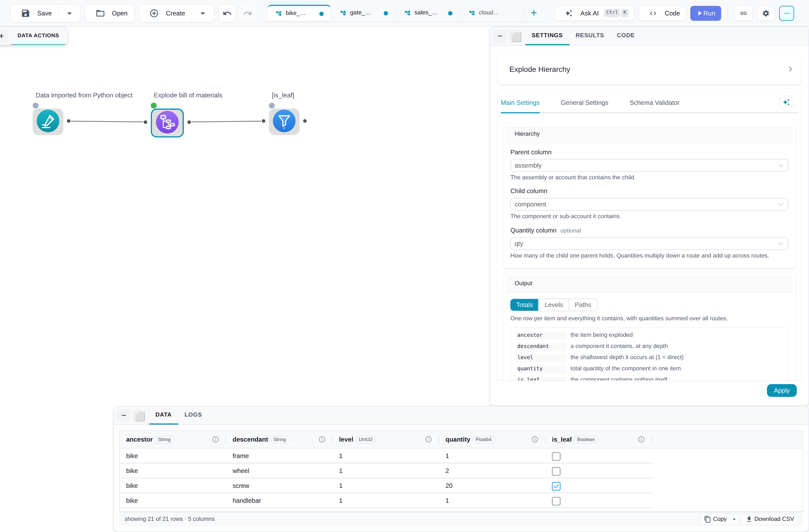Click the redo arrow icon
The width and height of the screenshot is (809, 532).
(247, 13)
